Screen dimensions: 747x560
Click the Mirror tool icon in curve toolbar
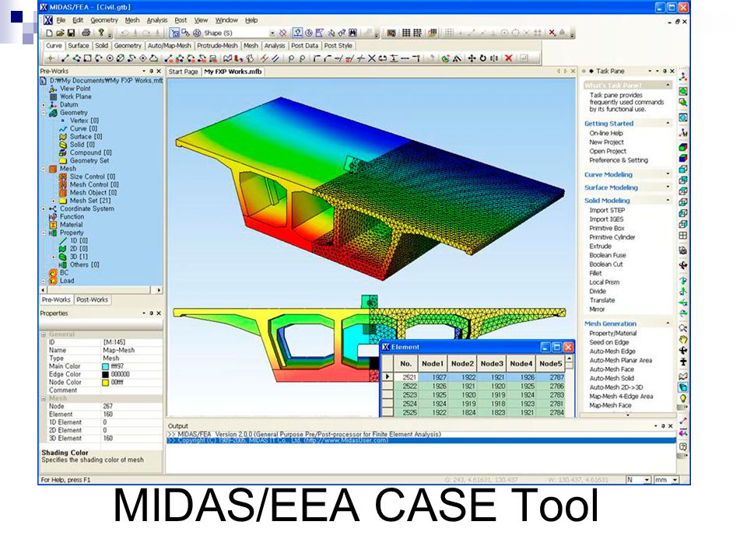point(494,58)
